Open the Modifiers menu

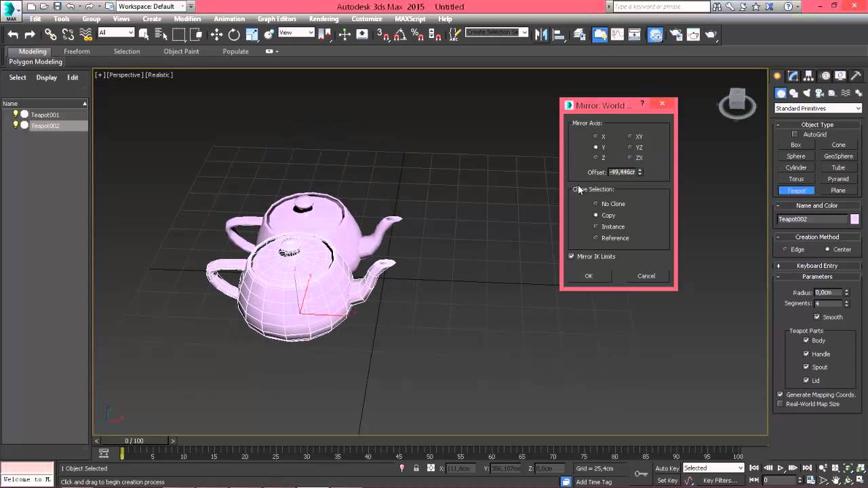187,19
